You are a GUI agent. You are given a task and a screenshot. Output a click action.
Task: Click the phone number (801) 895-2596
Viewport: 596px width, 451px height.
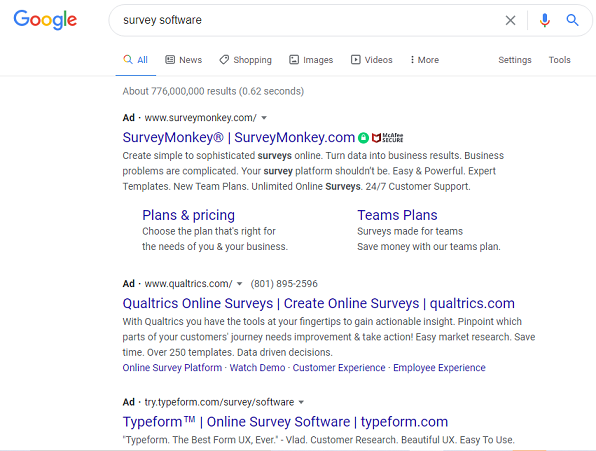tap(284, 284)
